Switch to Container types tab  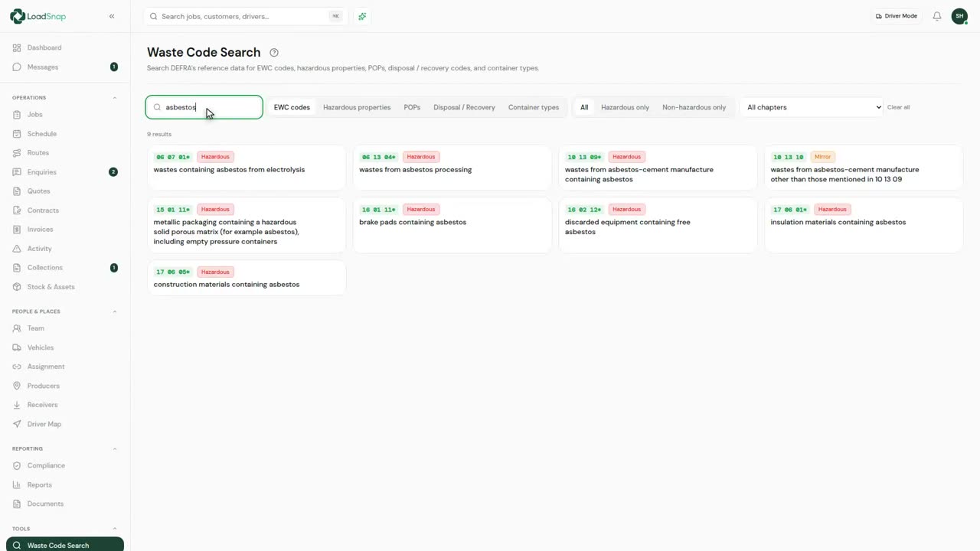pyautogui.click(x=534, y=107)
